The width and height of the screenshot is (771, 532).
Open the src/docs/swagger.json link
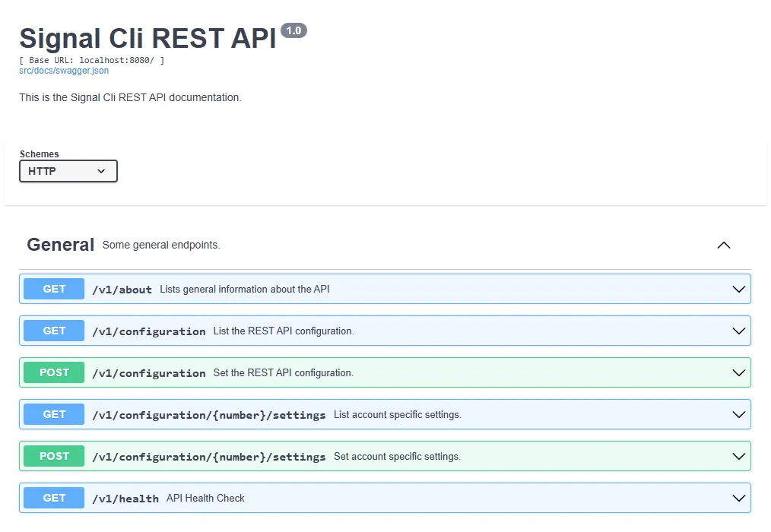tap(64, 71)
